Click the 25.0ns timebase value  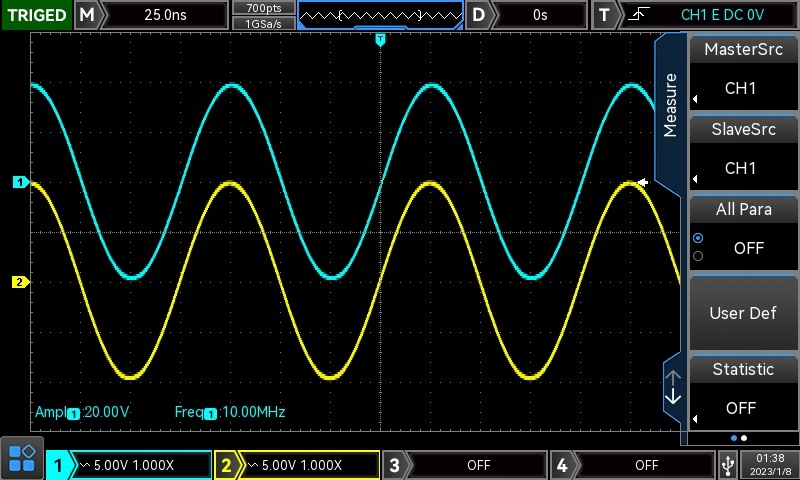pos(165,15)
